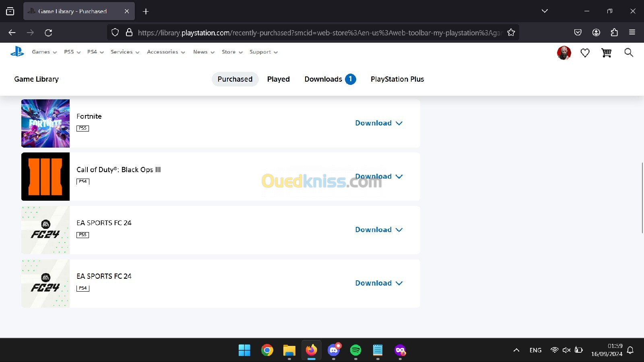
Task: Bookmark this page with the star icon
Action: coord(511,33)
